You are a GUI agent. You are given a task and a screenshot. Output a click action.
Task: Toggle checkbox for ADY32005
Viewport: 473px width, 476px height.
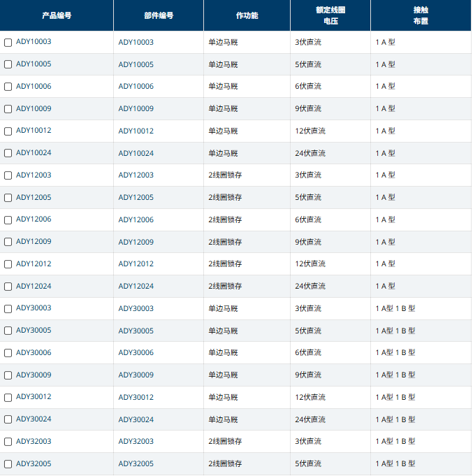tap(8, 464)
